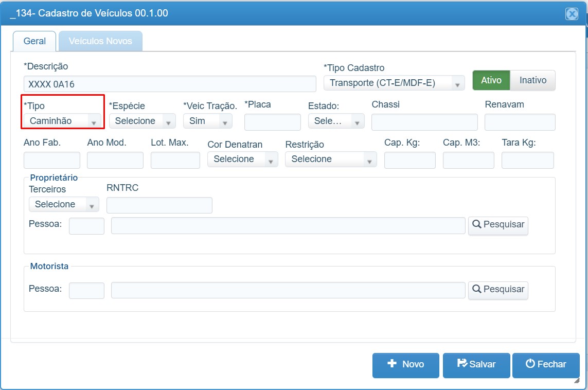Select the Geral tab

34,41
